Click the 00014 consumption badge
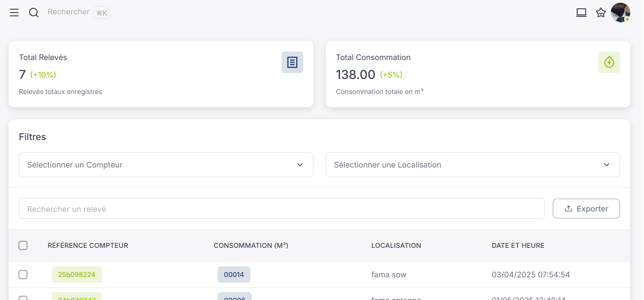 234,275
